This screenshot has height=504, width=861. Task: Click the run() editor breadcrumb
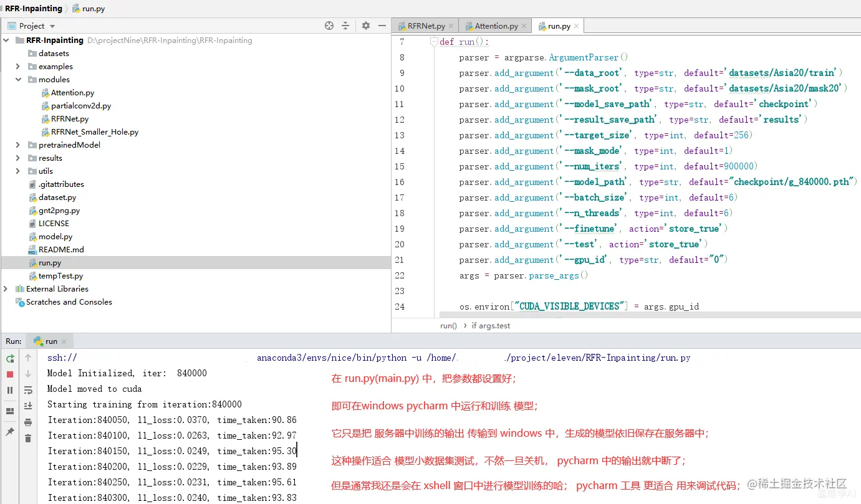coord(448,325)
